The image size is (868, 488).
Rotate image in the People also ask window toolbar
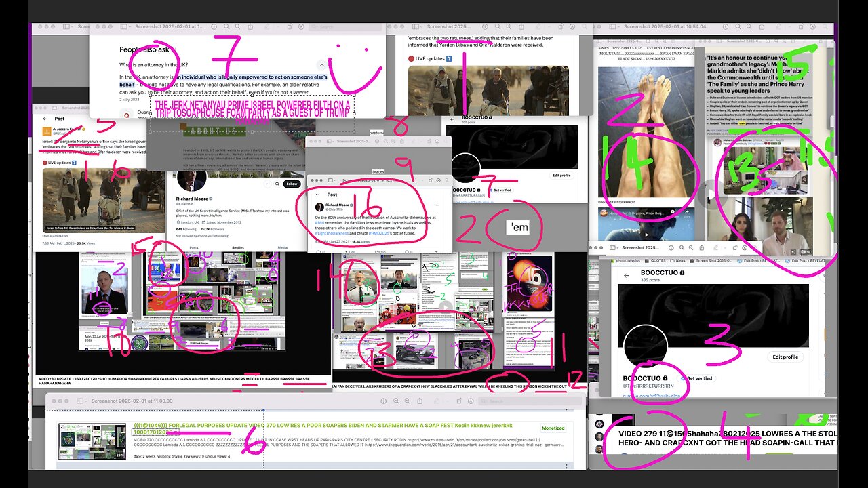290,26
